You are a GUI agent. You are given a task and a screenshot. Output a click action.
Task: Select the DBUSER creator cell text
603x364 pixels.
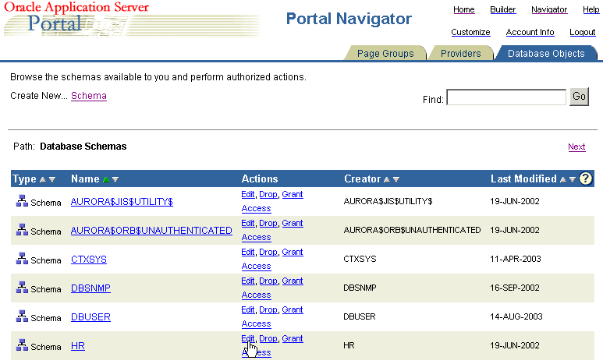(x=360, y=316)
